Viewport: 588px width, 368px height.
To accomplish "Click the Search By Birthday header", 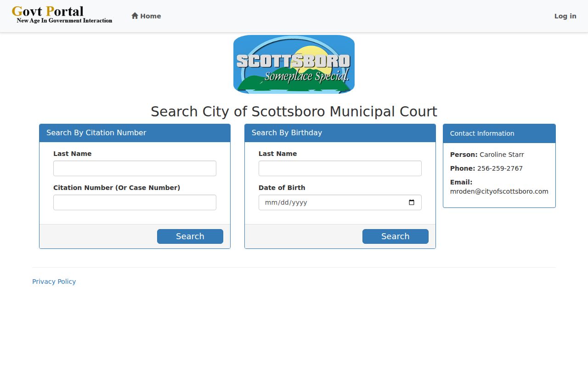I will (x=340, y=133).
